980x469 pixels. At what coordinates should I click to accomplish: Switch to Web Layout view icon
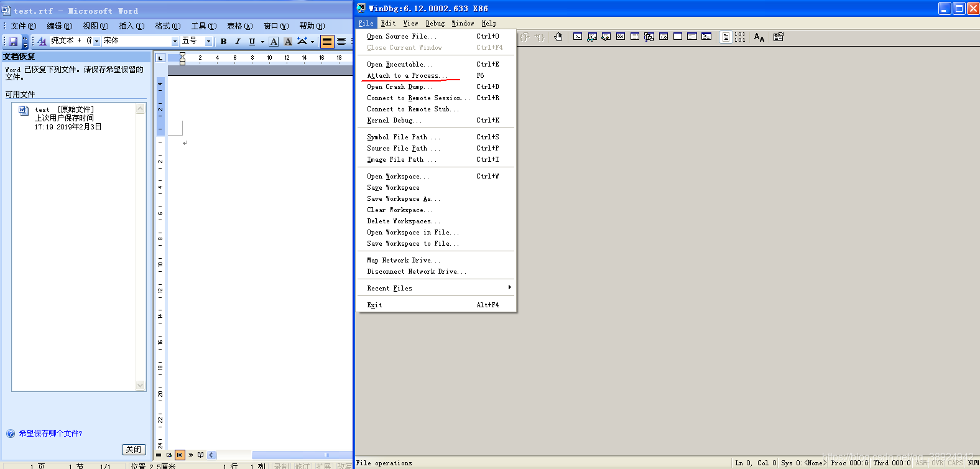click(x=169, y=455)
